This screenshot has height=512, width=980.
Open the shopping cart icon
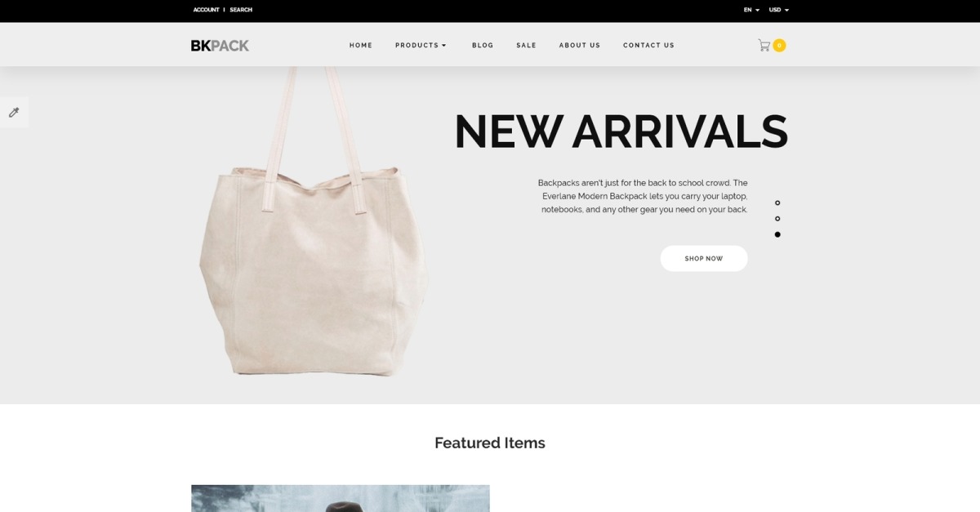click(764, 46)
